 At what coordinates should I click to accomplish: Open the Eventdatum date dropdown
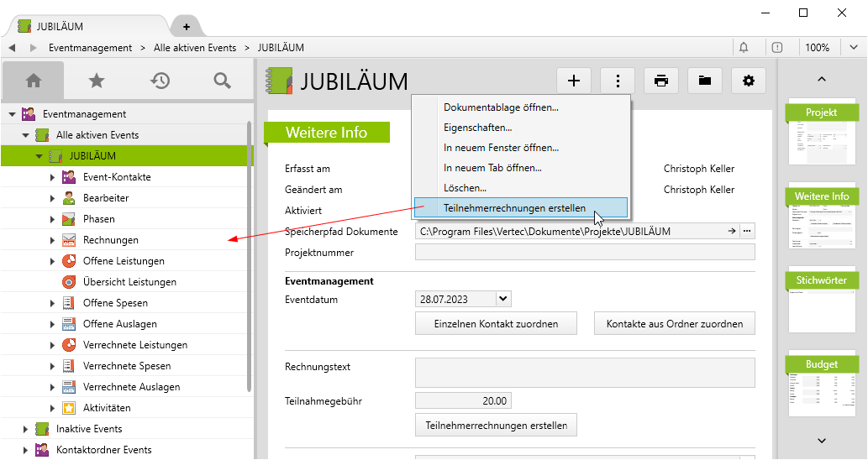pyautogui.click(x=503, y=299)
